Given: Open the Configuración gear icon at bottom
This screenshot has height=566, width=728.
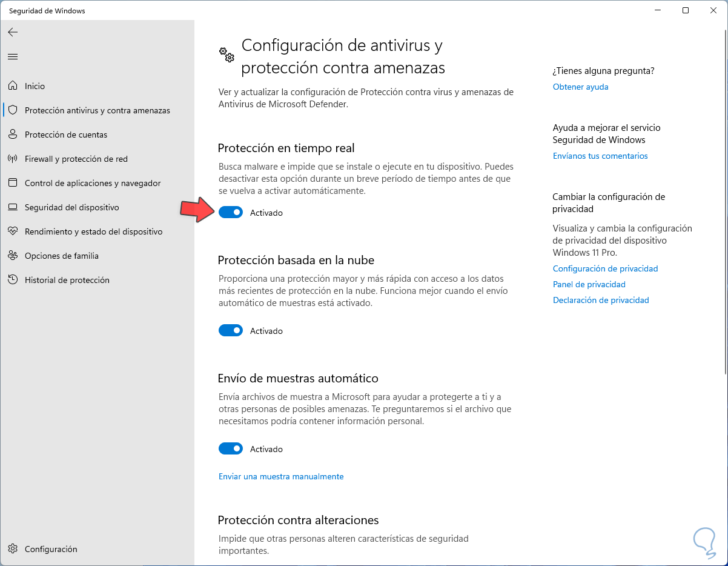Looking at the screenshot, I should click(13, 549).
